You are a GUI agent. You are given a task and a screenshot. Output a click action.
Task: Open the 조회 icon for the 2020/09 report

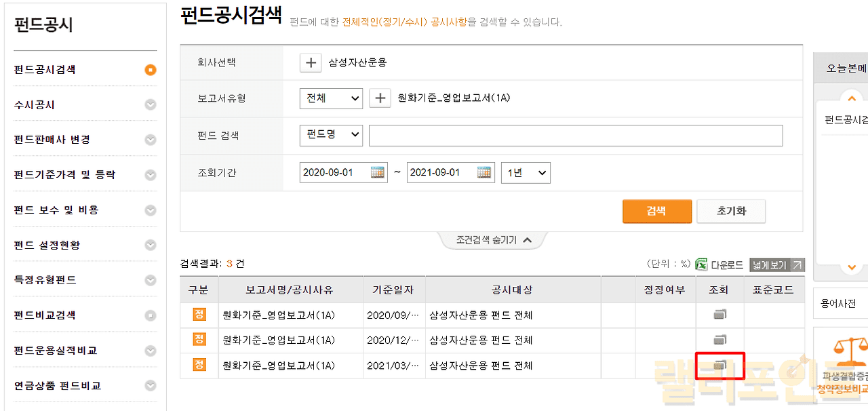(719, 315)
